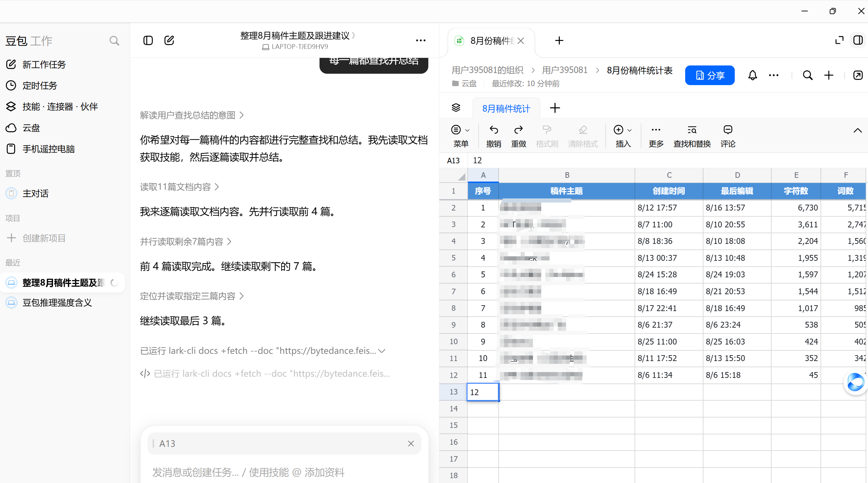Click the A13 cell name box
This screenshot has width=868, height=483.
click(453, 161)
